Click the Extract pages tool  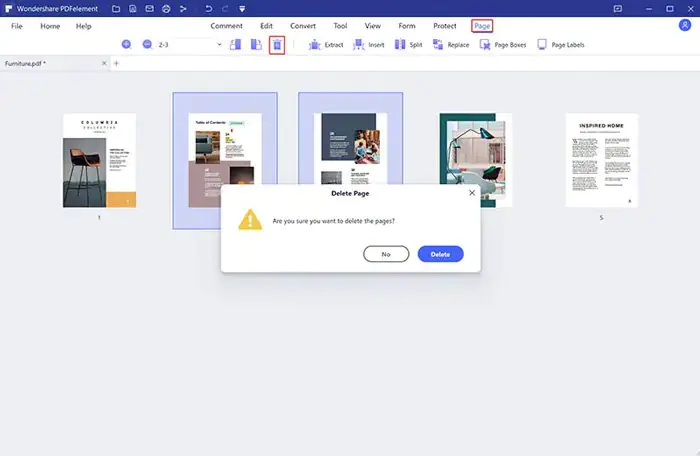pos(326,45)
